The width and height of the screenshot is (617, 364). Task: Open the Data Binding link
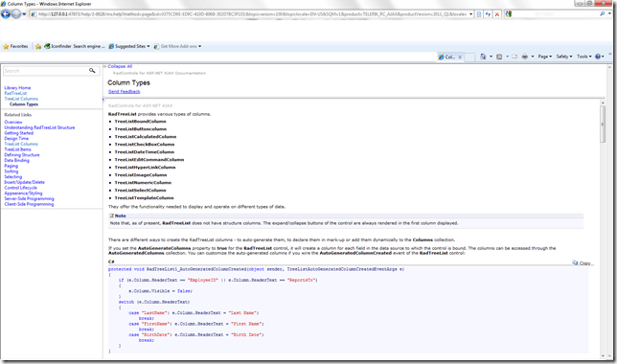pos(16,161)
